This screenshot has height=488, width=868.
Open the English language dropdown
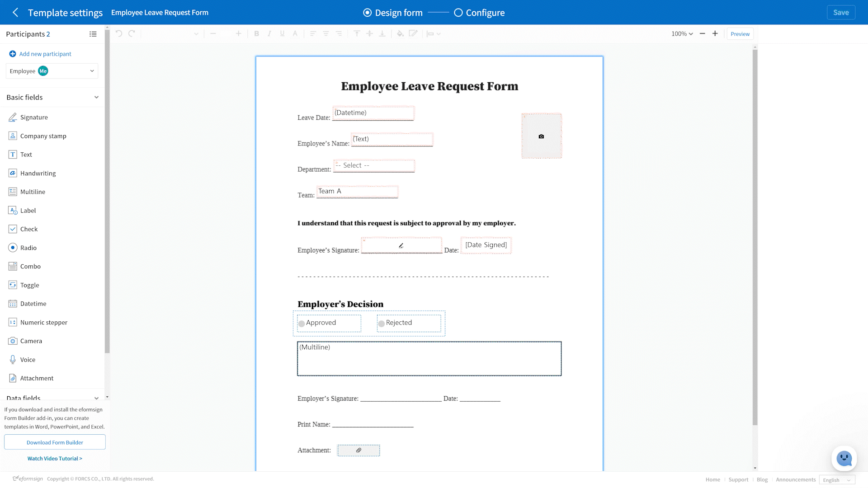point(837,480)
